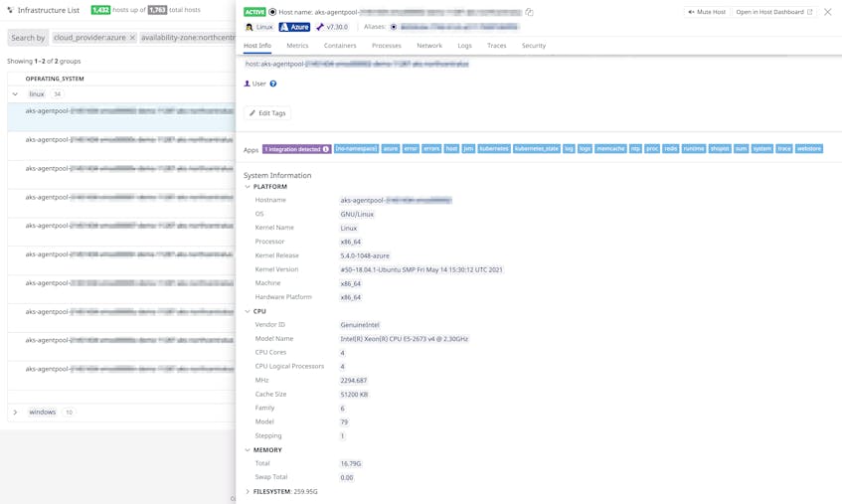Click the MHz value 2294.687

[x=353, y=381]
